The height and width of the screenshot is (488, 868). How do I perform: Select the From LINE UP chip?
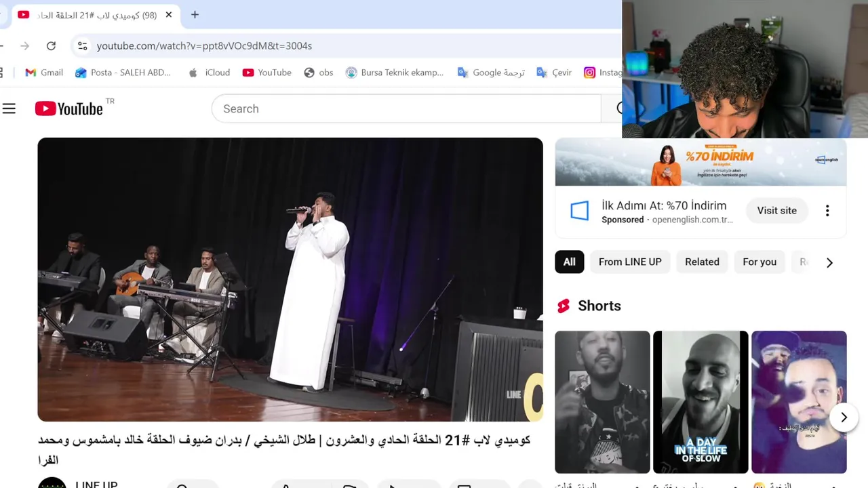(630, 262)
